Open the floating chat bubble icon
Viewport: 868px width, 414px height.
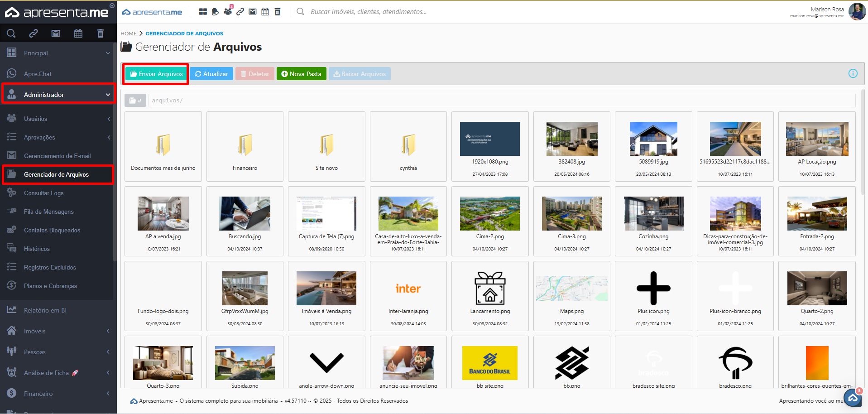point(853,397)
